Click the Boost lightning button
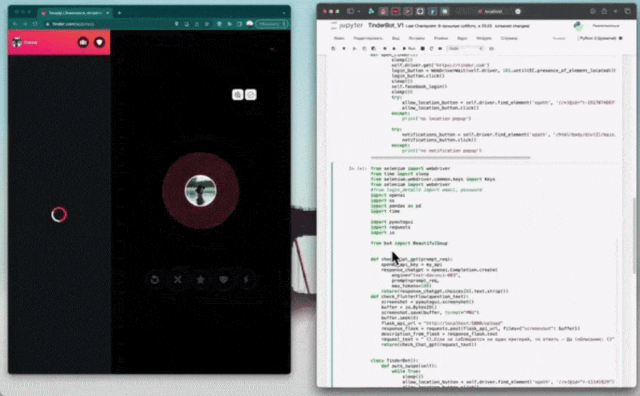640x396 pixels. [x=246, y=280]
